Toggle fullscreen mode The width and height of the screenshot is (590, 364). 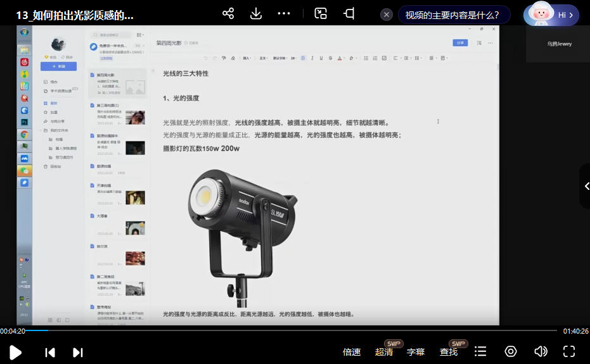[569, 352]
